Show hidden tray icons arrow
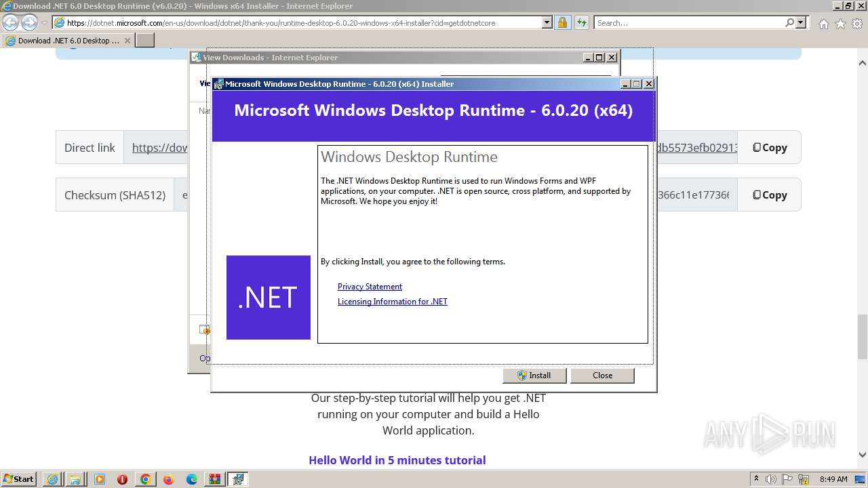The height and width of the screenshot is (488, 868). [756, 479]
